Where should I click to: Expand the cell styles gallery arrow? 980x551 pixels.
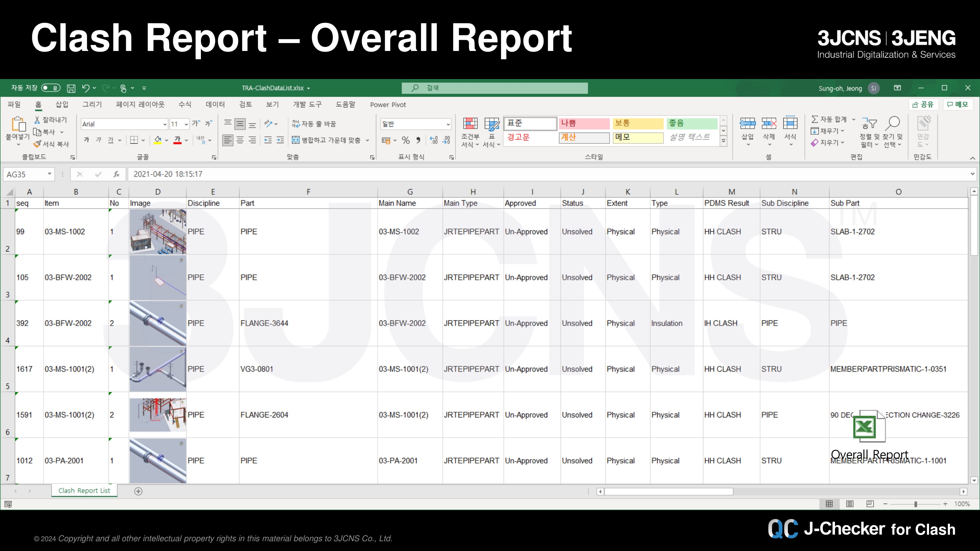click(724, 141)
